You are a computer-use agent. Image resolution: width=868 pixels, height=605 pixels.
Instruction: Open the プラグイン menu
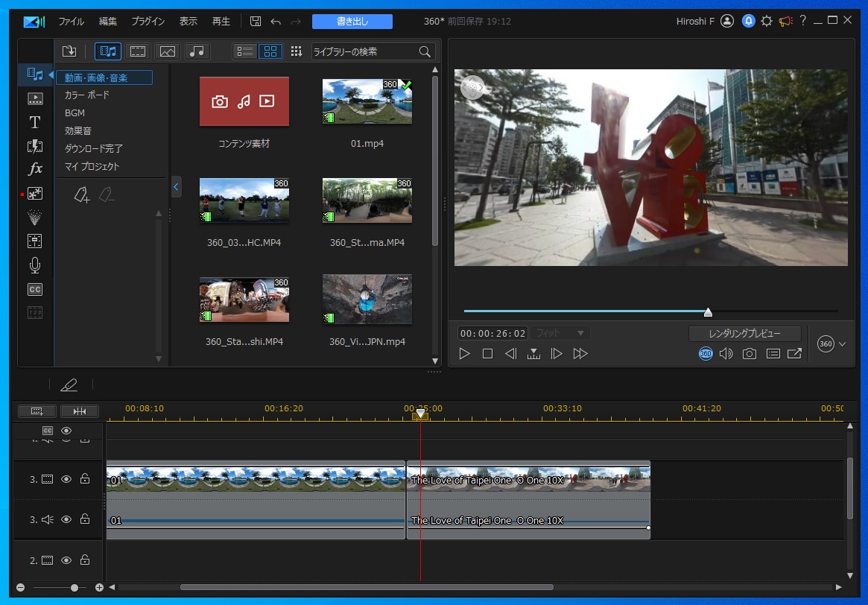pyautogui.click(x=148, y=22)
